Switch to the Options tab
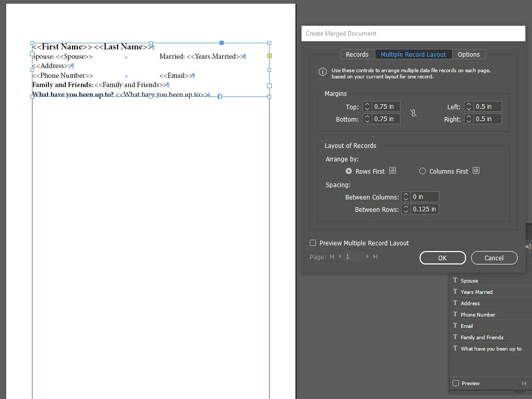This screenshot has height=399, width=532. coord(469,54)
